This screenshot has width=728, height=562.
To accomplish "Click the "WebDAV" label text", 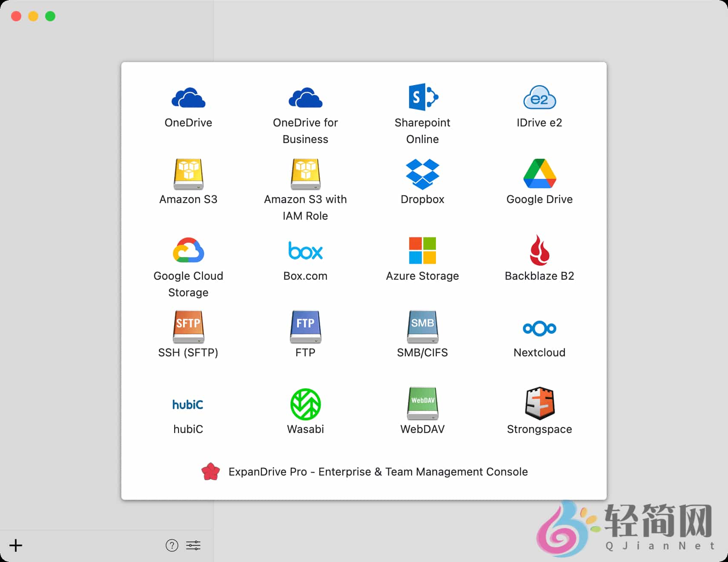I will tap(422, 429).
